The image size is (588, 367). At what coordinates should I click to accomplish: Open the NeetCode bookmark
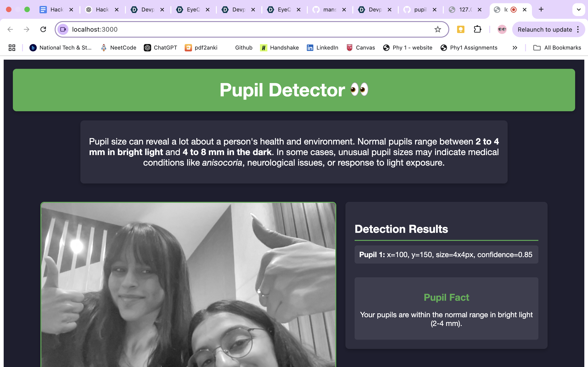119,47
